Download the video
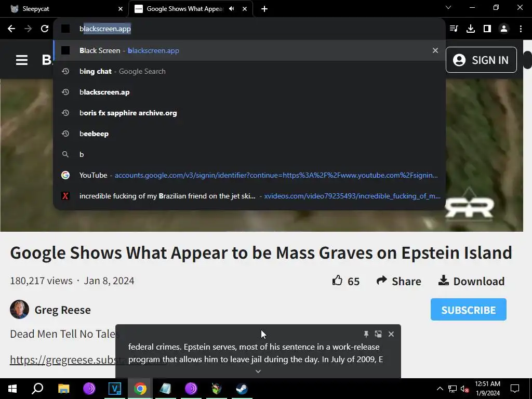The width and height of the screenshot is (532, 399). [x=471, y=281]
